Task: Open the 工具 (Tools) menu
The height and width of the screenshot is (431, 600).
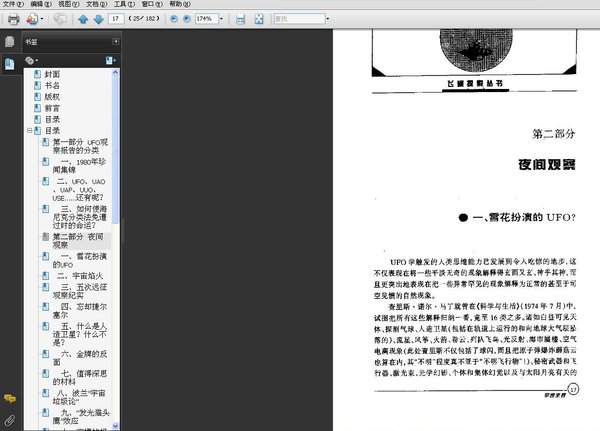Action: [x=124, y=4]
